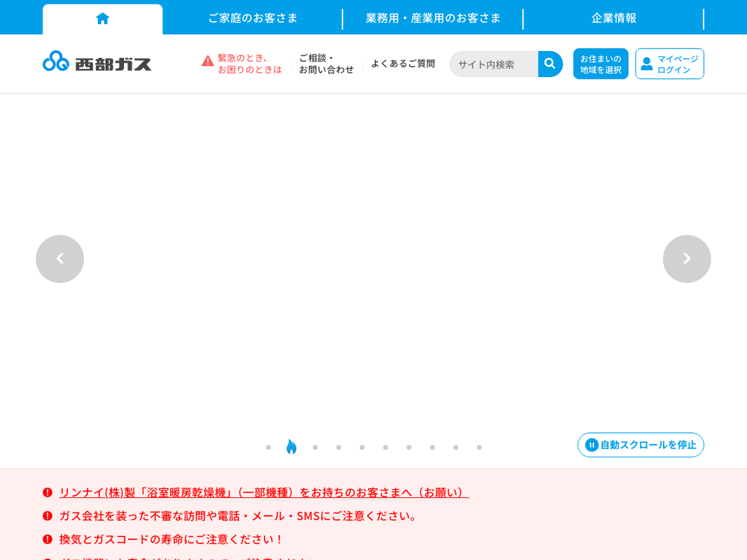Stop auto scroll with 自動スクロールを停止 button

click(x=641, y=445)
